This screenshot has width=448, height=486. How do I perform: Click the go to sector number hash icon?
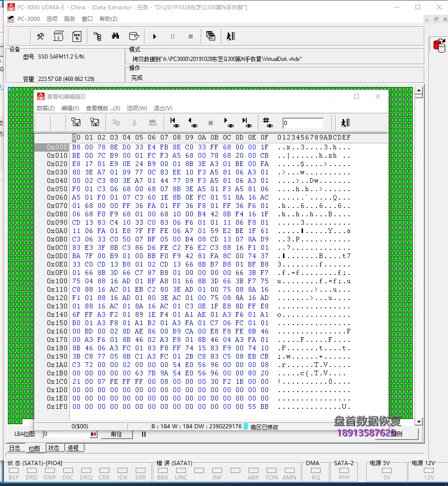point(268,122)
